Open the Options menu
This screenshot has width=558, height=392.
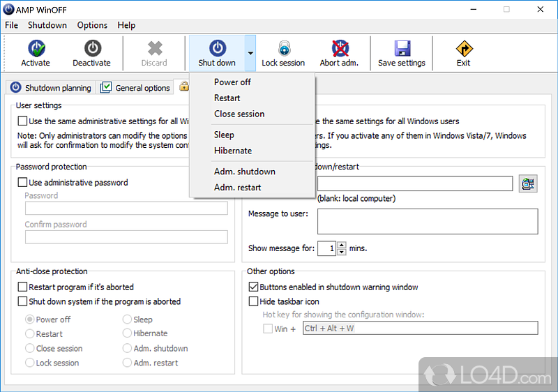coord(92,25)
